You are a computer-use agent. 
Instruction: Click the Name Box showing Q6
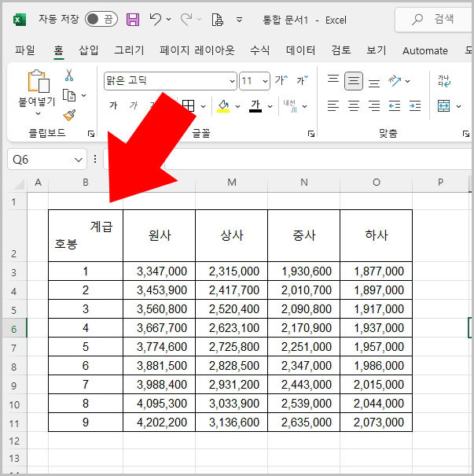point(47,159)
